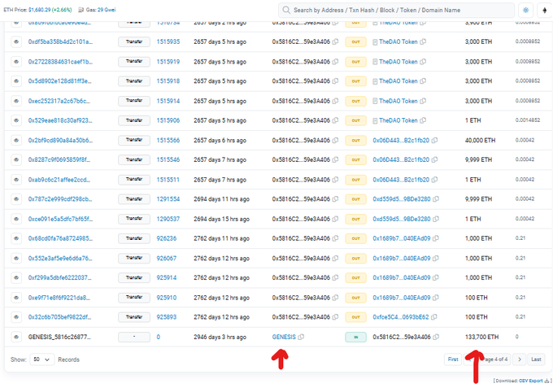Image resolution: width=553 pixels, height=392 pixels.
Task: Copy TheDAO Token address in block 1515919 row
Action: coord(423,61)
